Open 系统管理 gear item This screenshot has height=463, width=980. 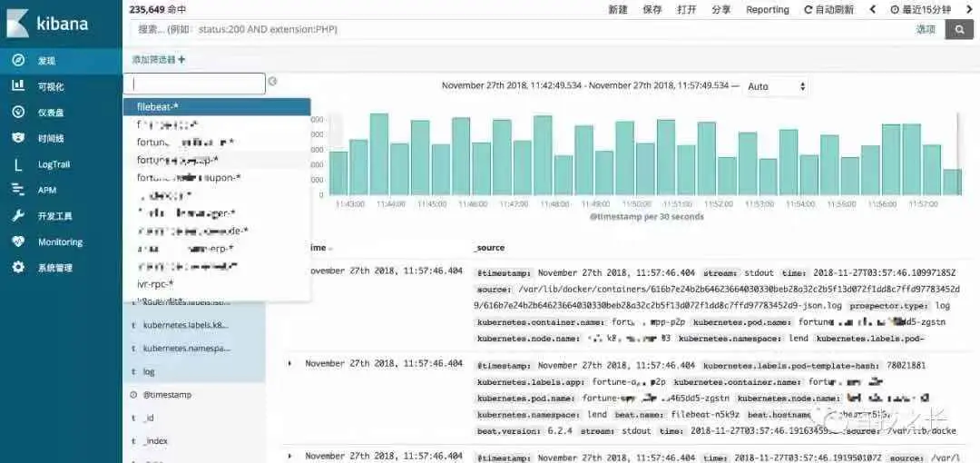click(x=61, y=268)
